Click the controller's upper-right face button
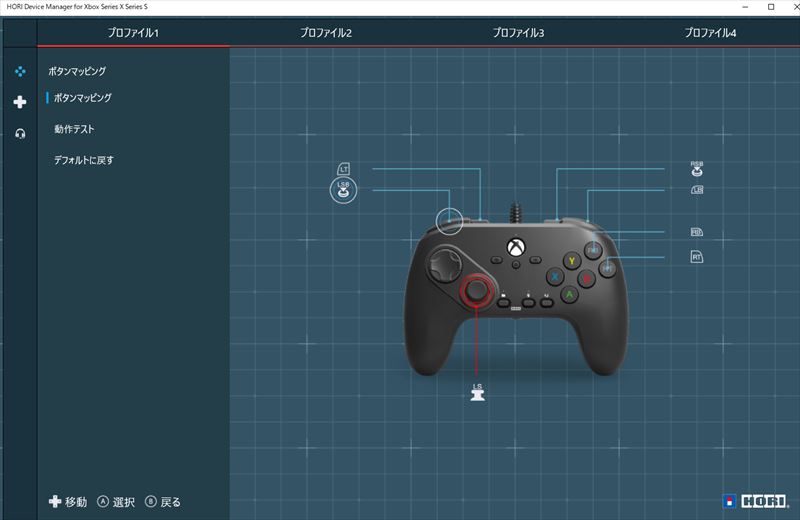The width and height of the screenshot is (800, 520). coord(593,251)
